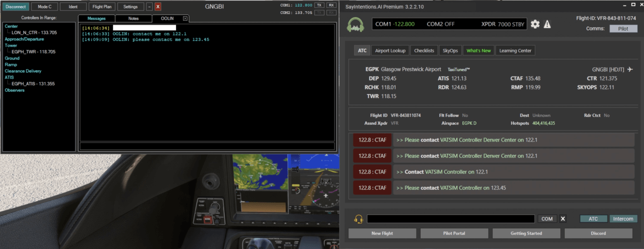Switch Comms role from Pilot
The image size is (644, 249).
pyautogui.click(x=623, y=29)
